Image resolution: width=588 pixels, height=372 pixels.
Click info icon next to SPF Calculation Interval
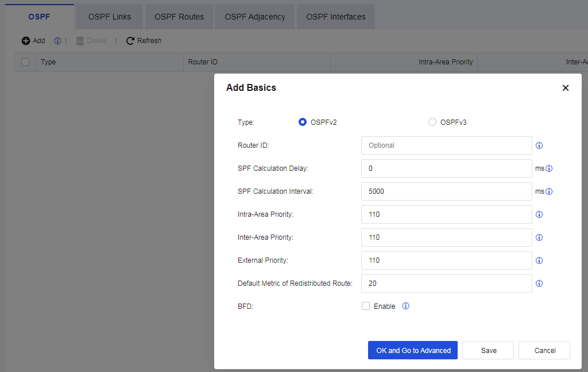[548, 191]
